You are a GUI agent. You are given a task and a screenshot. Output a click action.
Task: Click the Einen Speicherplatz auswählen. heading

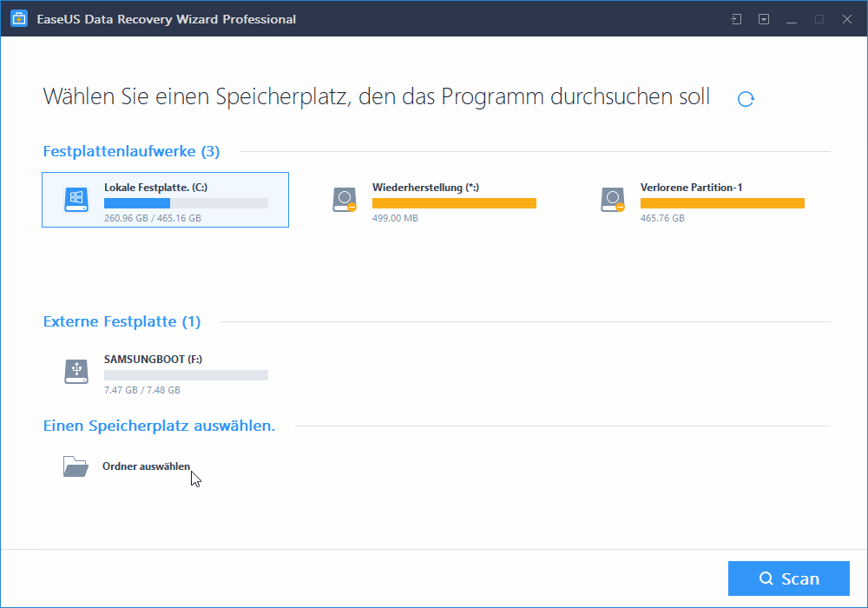[160, 426]
